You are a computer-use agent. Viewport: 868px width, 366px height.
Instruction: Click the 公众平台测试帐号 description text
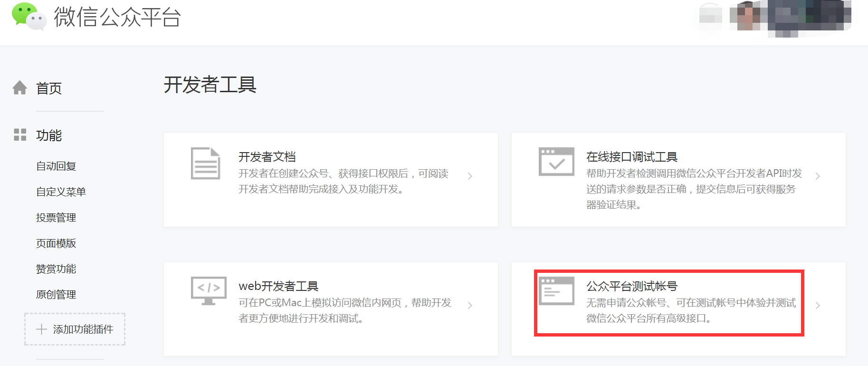click(691, 310)
